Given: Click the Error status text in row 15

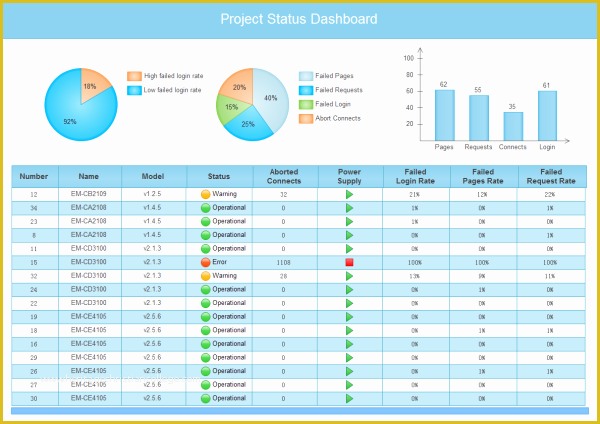Looking at the screenshot, I should click(x=220, y=262).
